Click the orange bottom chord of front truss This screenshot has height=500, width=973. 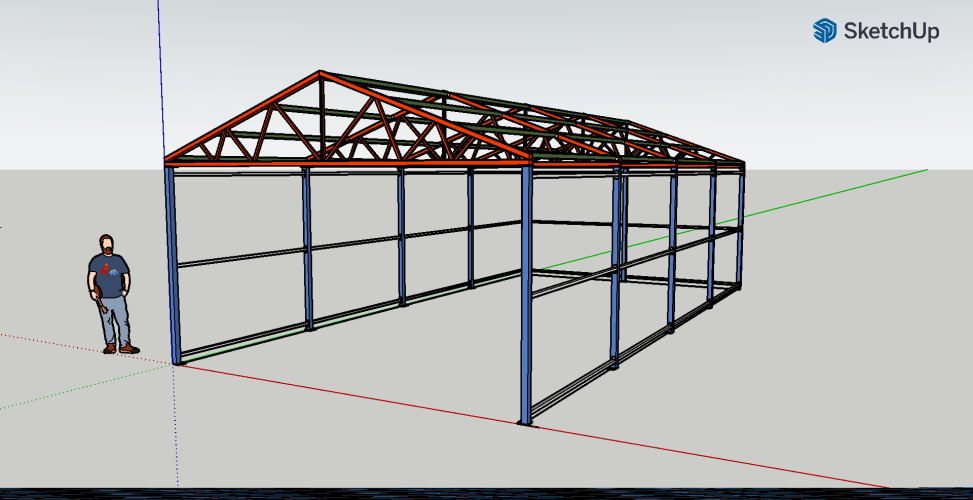tap(350, 161)
